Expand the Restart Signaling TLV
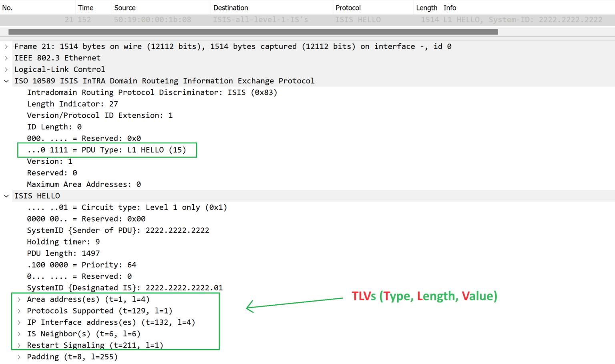 pyautogui.click(x=18, y=345)
